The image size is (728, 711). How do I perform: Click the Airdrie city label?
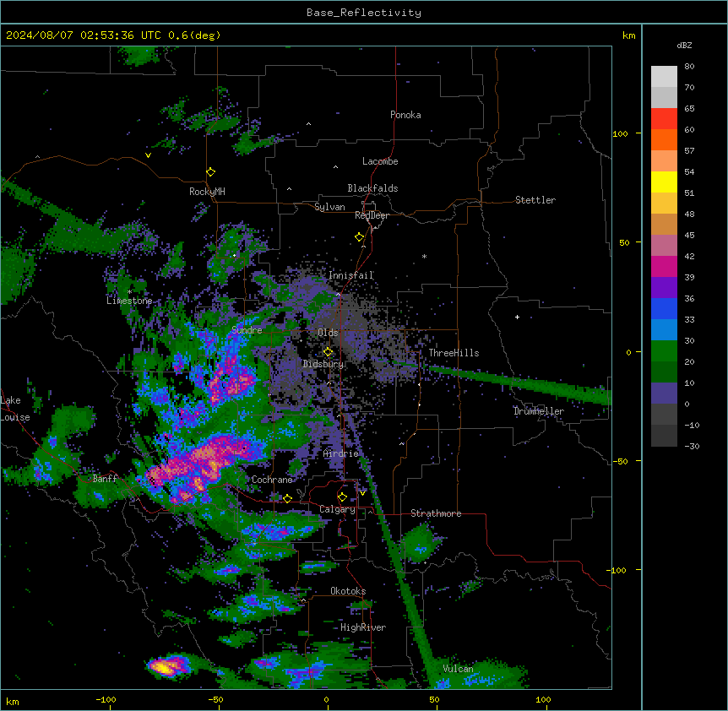[x=341, y=453]
